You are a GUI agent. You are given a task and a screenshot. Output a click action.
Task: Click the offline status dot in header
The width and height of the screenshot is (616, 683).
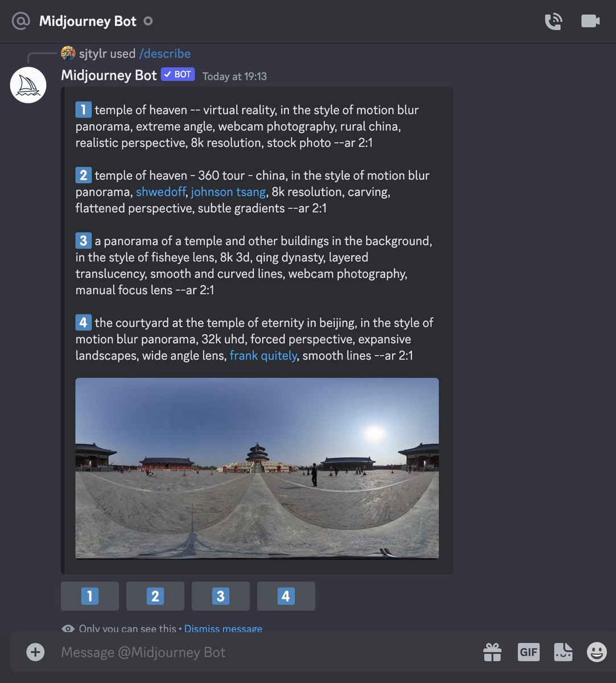point(148,21)
